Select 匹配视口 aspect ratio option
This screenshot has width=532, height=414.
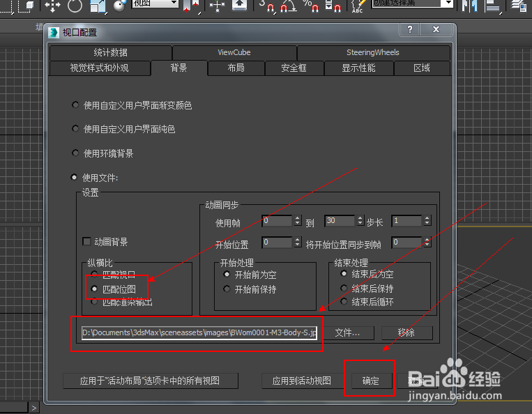[94, 274]
